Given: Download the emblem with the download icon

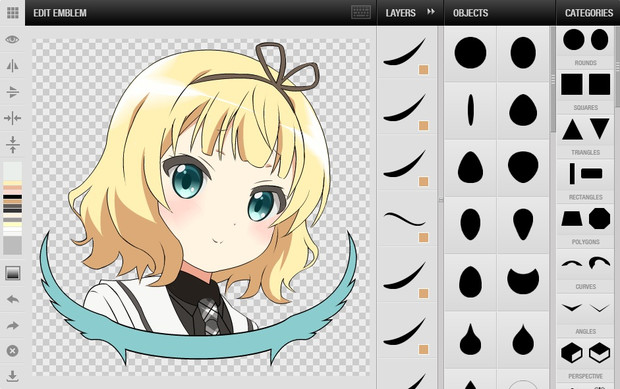Looking at the screenshot, I should pos(13,376).
